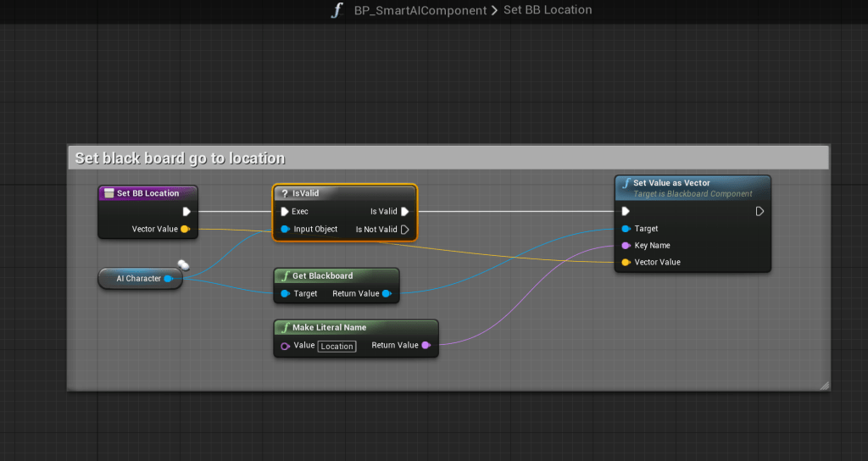Click the comment box resize handle corner
This screenshot has height=461, width=868.
[x=824, y=386]
